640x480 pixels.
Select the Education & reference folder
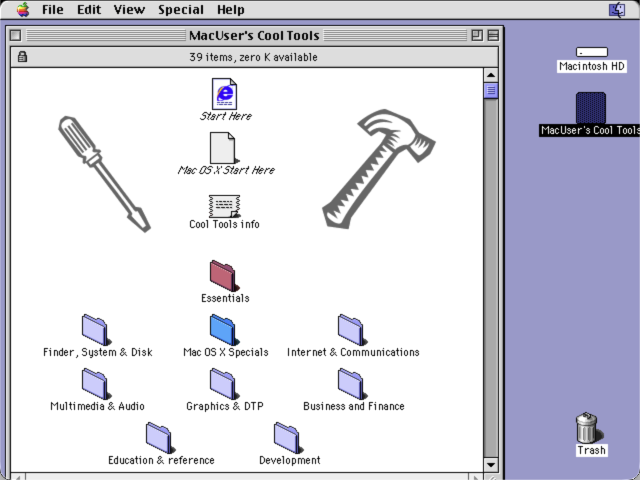click(x=160, y=438)
